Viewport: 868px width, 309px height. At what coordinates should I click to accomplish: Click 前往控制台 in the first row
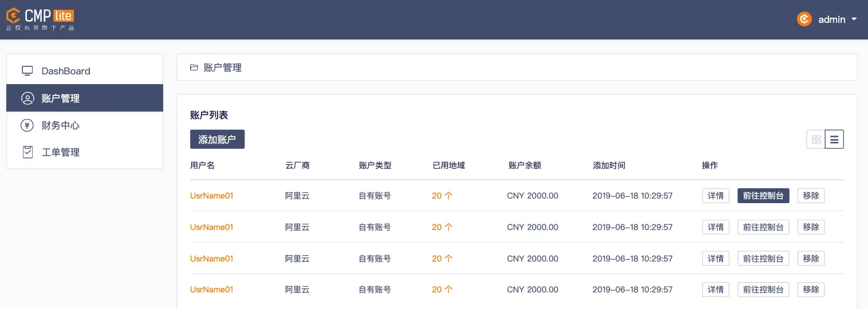click(x=763, y=196)
